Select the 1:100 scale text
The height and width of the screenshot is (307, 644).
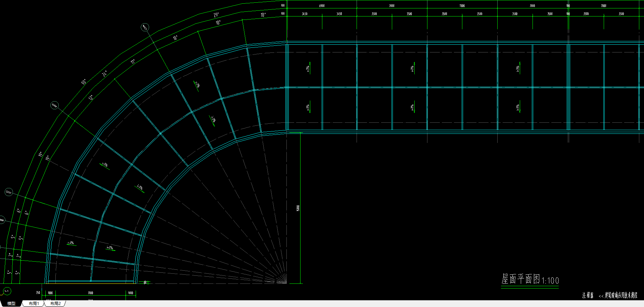coord(550,280)
